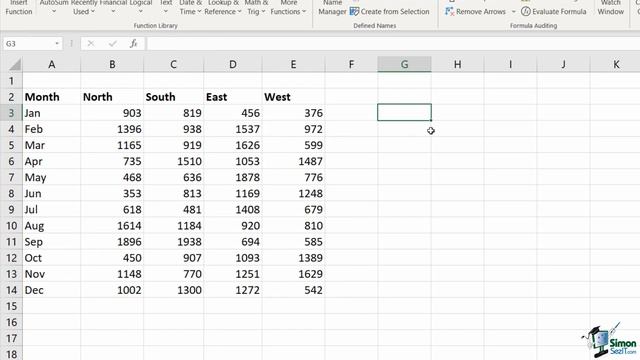Select cell with value 1510
Viewport: 640px width, 360px height.
[x=173, y=161]
